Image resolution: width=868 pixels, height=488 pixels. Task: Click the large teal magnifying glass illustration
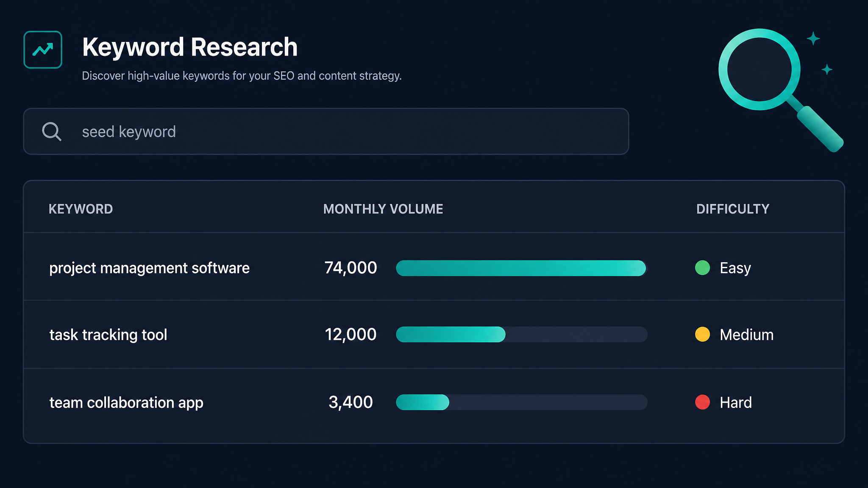(781, 90)
